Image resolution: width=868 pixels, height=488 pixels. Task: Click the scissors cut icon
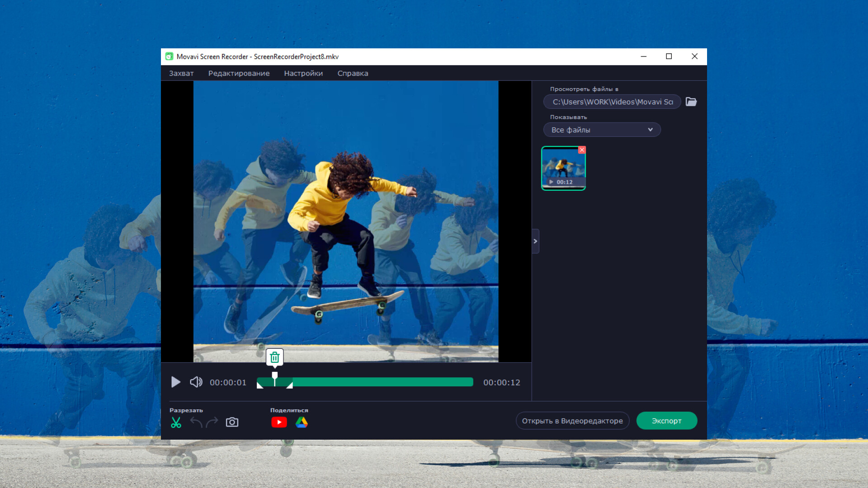tap(176, 422)
